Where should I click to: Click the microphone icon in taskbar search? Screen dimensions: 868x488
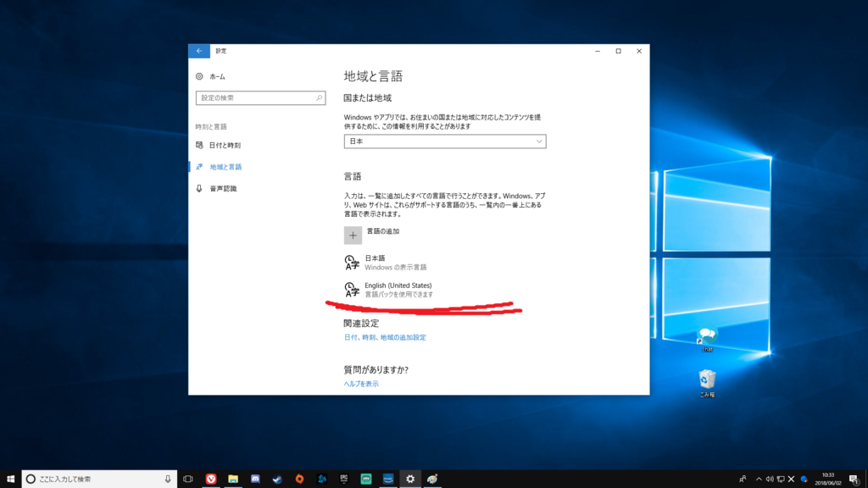pyautogui.click(x=168, y=480)
